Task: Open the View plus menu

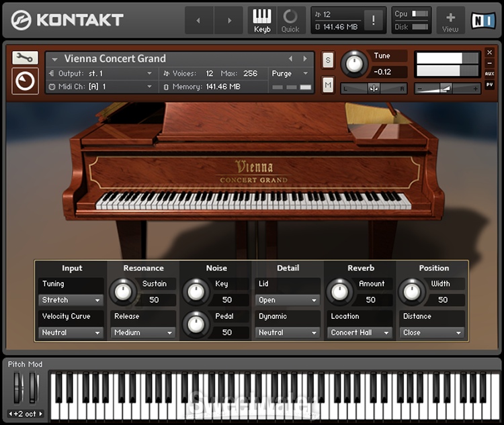Action: [450, 21]
